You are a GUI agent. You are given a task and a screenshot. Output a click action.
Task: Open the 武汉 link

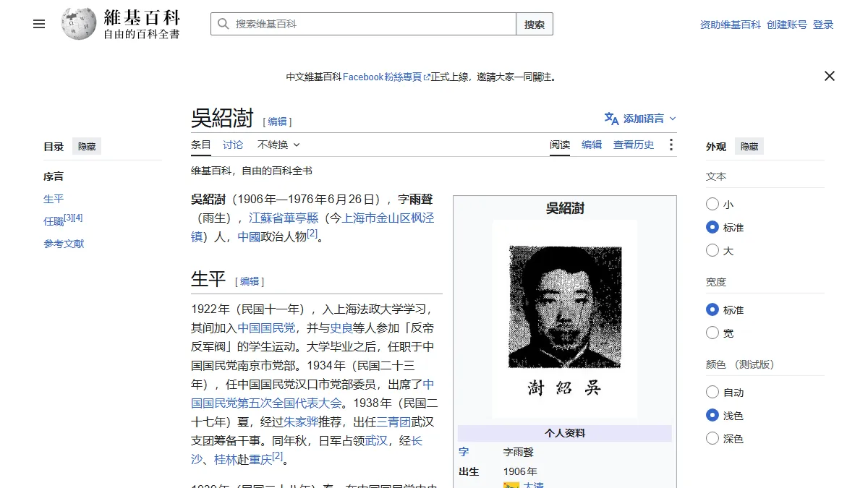pyautogui.click(x=376, y=440)
